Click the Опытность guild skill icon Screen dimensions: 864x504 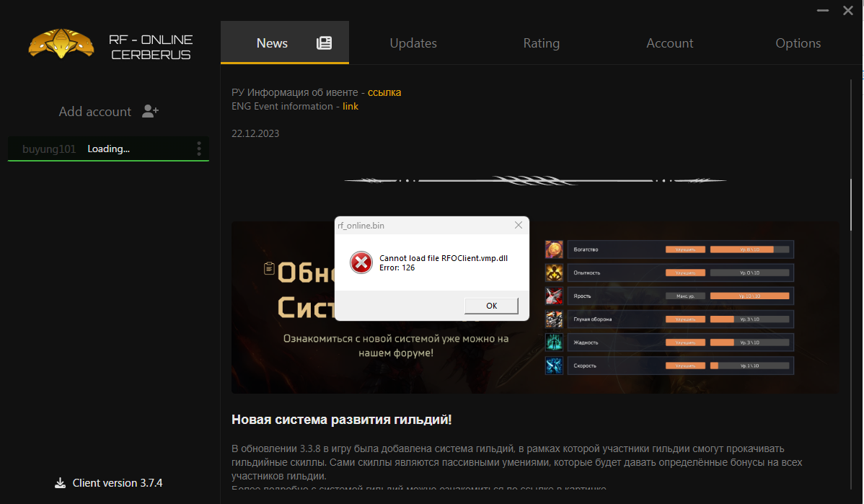pyautogui.click(x=554, y=273)
